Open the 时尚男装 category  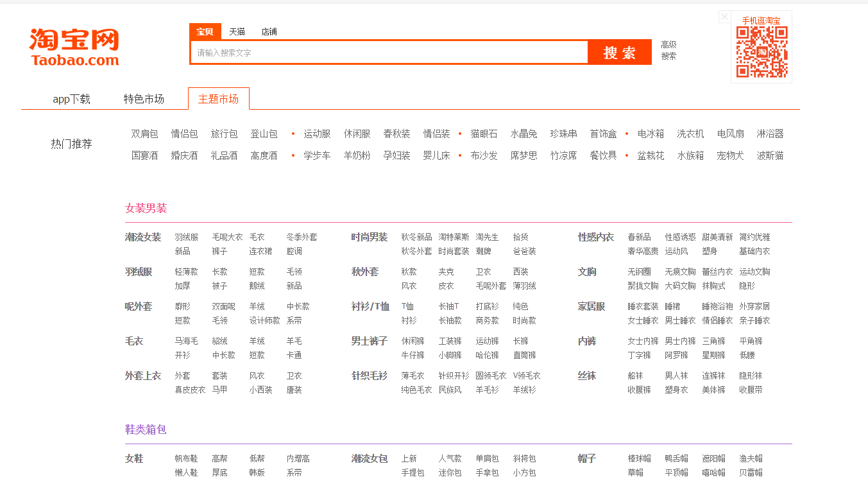(370, 237)
